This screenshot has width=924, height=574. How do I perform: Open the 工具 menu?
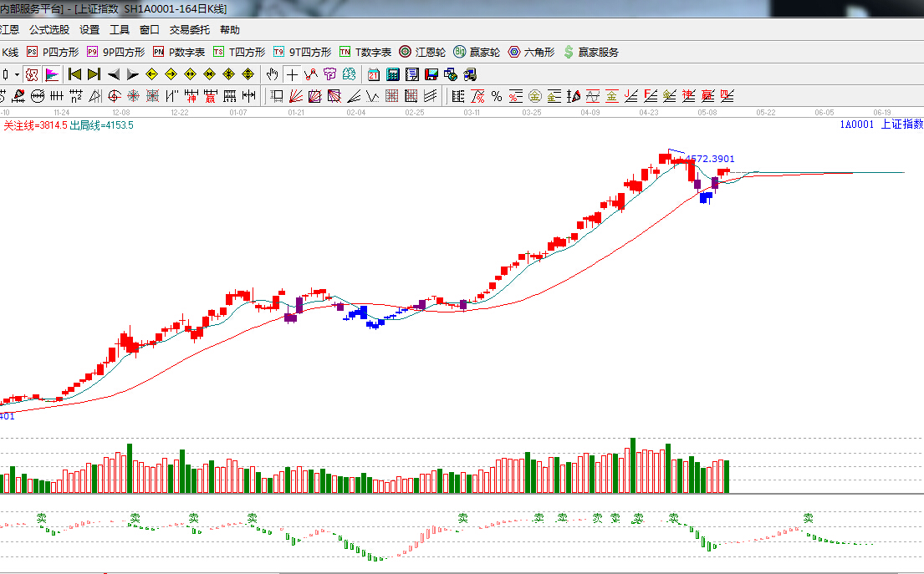(x=120, y=30)
